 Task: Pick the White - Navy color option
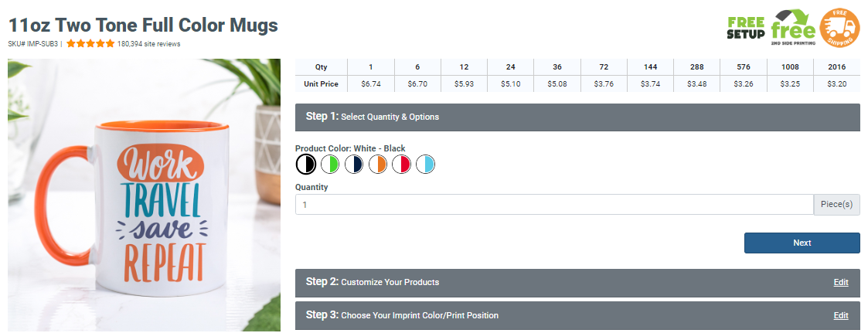point(354,164)
